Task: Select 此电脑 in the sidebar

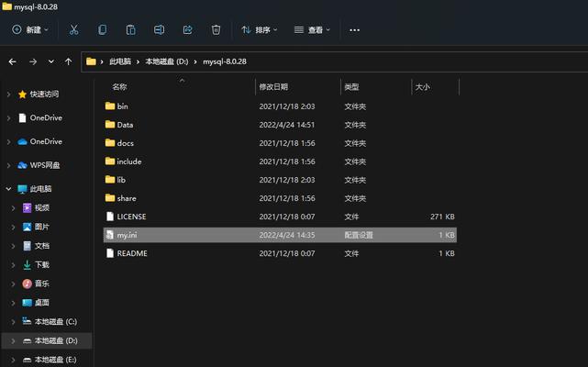Action: point(40,189)
